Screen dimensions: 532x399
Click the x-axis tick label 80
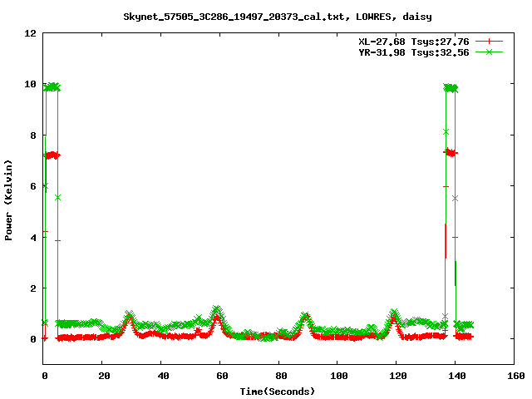(x=281, y=376)
